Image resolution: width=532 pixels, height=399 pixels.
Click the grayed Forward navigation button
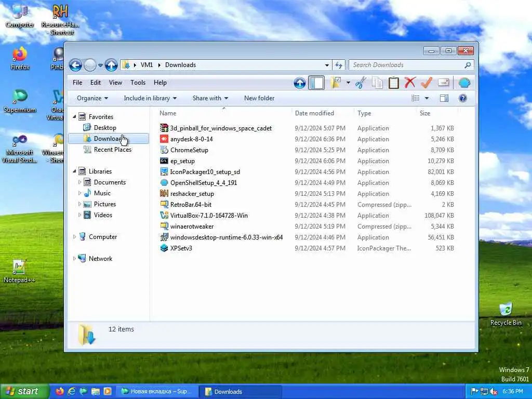click(90, 65)
